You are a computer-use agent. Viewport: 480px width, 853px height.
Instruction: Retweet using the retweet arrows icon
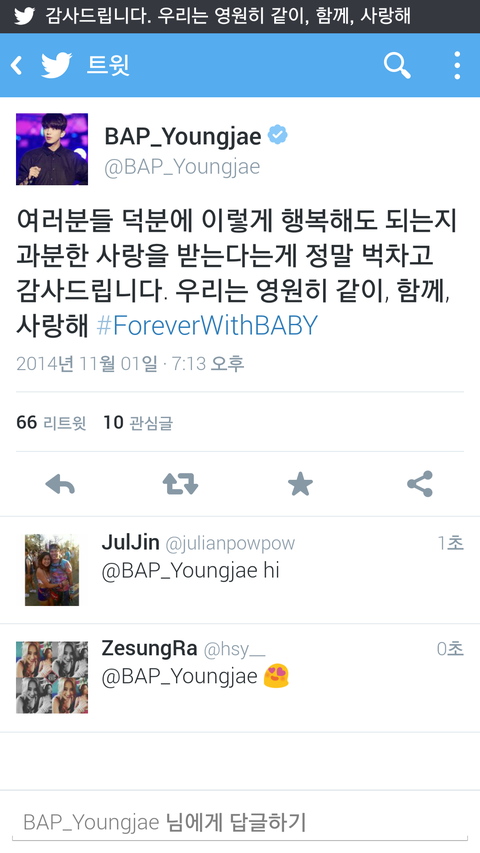pyautogui.click(x=180, y=484)
